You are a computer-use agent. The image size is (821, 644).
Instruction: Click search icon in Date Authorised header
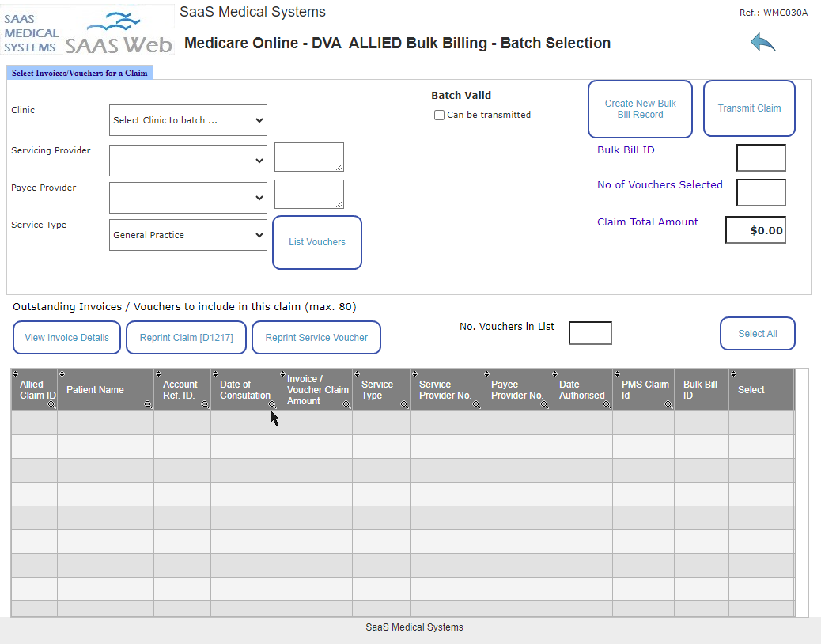pos(607,405)
